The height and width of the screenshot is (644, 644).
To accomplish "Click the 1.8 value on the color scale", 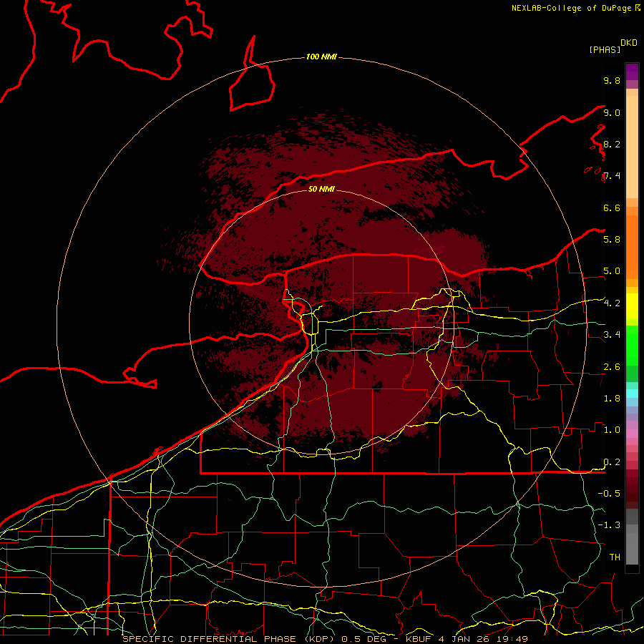I will coord(612,399).
